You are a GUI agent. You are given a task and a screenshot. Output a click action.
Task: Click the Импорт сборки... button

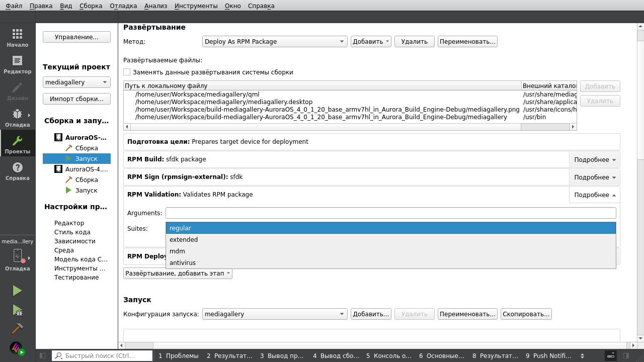point(76,99)
